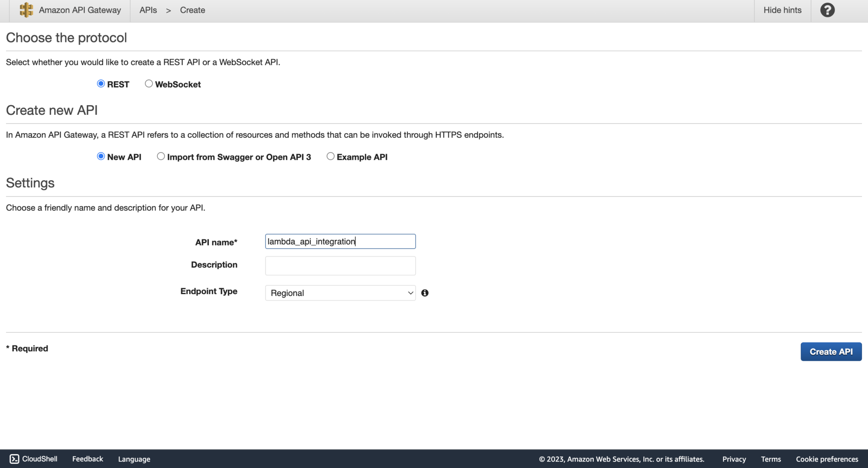The width and height of the screenshot is (868, 468).
Task: Navigate to APIs in the breadcrumb
Action: (148, 10)
